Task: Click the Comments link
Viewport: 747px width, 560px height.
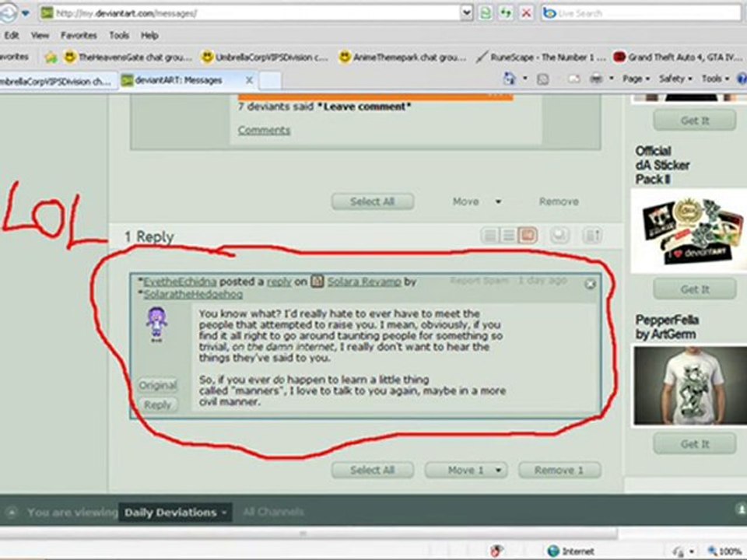Action: coord(264,130)
